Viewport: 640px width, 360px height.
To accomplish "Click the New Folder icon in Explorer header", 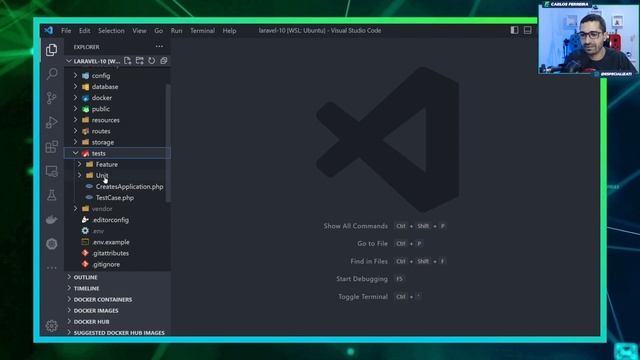I will point(140,61).
